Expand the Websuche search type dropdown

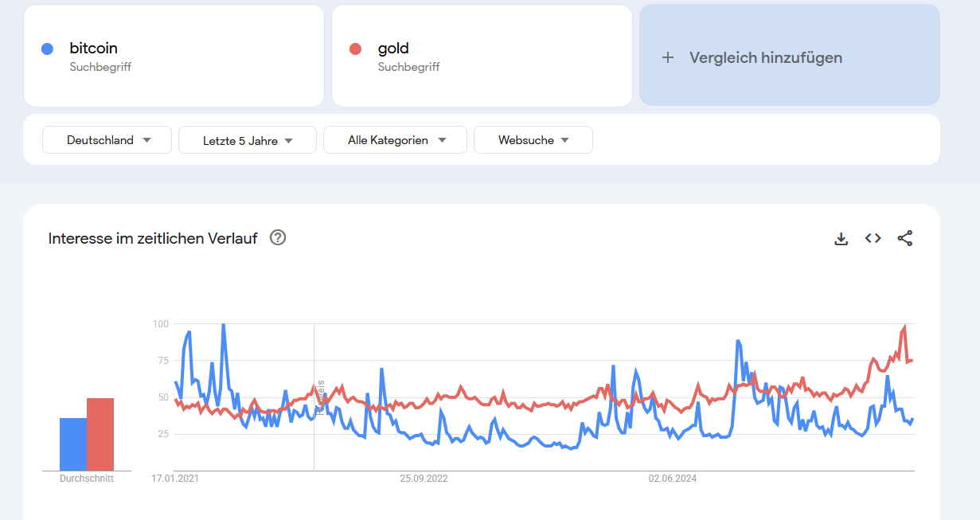pos(533,140)
